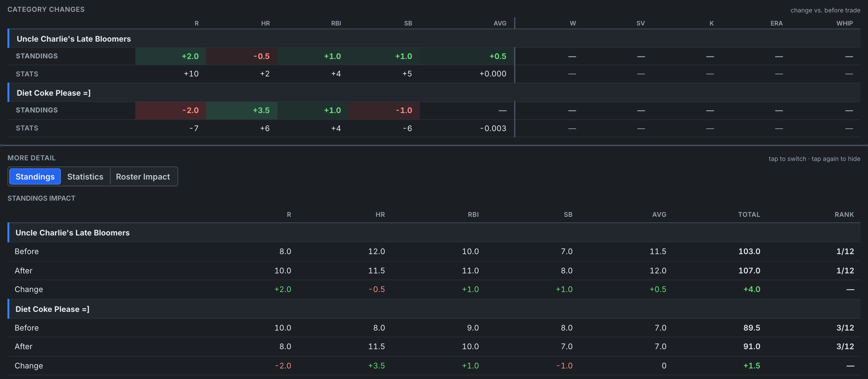Click the SV column header
868x379 pixels.
tap(640, 23)
